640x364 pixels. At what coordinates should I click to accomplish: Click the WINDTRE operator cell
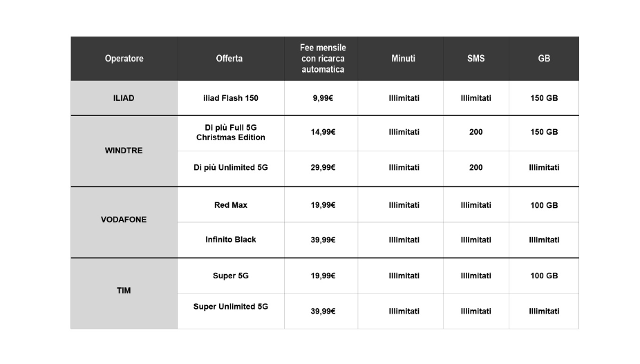[x=124, y=151]
